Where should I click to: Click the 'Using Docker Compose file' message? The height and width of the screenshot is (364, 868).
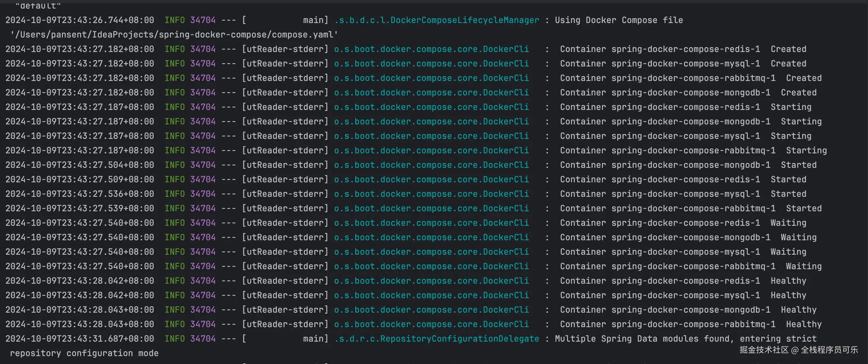[x=619, y=20]
